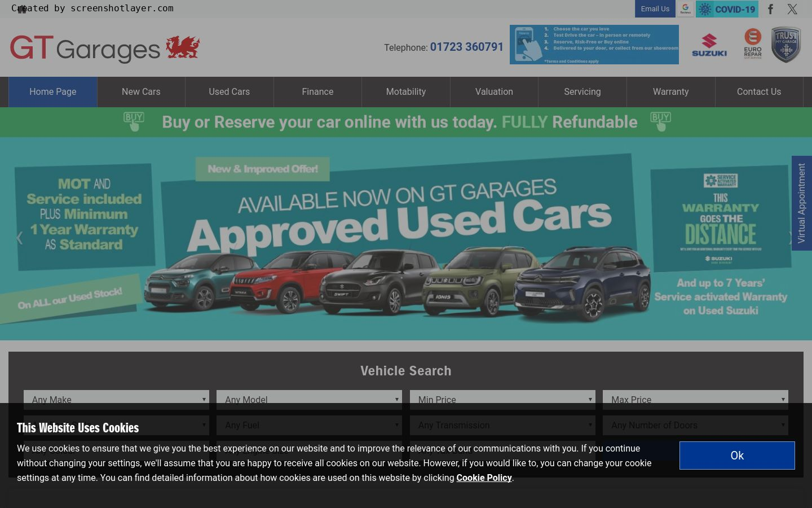The height and width of the screenshot is (508, 812).
Task: Click the 'Buy or Reserve your car online' banner
Action: [406, 122]
